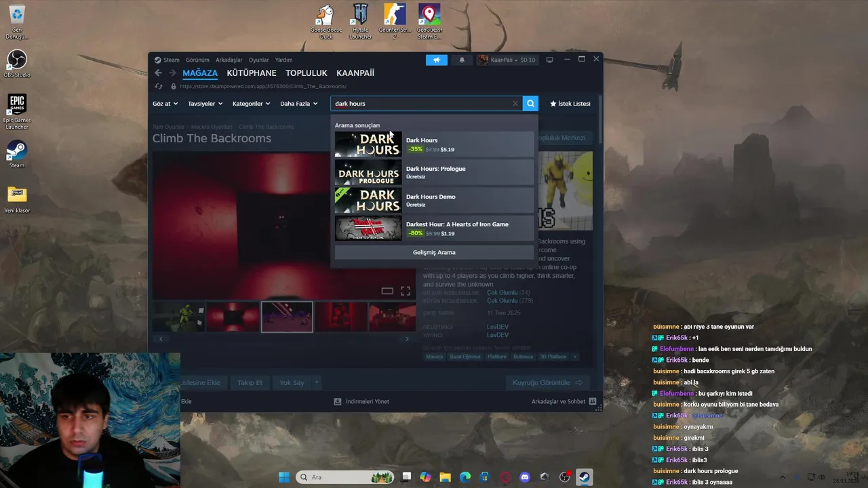Expand the Tavsiyeler dropdown
This screenshot has height=488, width=868.
click(205, 104)
